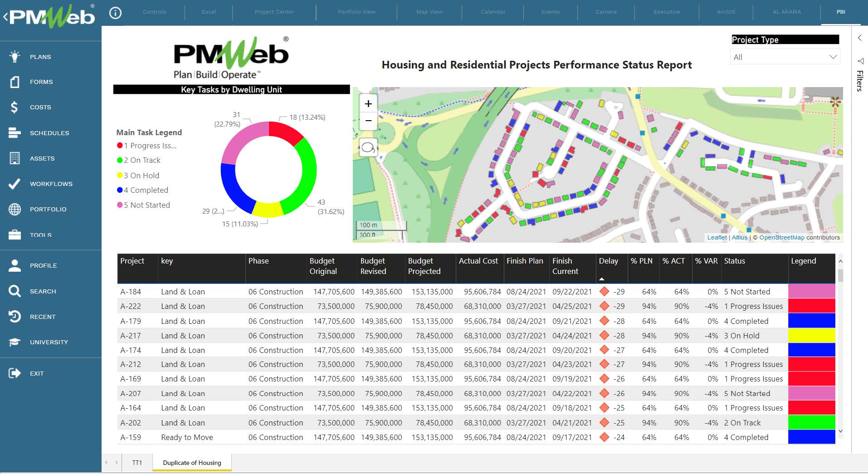
Task: Open the Schedules bars icon
Action: click(15, 133)
